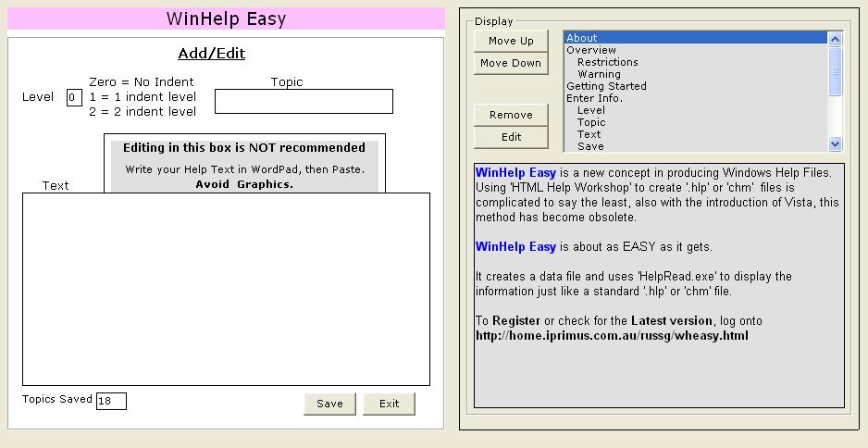
Task: Select the Restrictions subtopic
Action: coord(696,62)
